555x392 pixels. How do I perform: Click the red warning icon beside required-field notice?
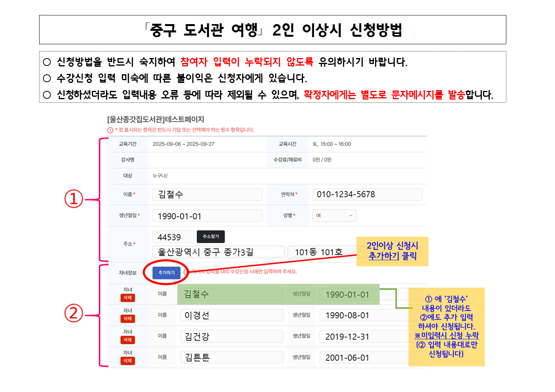110,130
